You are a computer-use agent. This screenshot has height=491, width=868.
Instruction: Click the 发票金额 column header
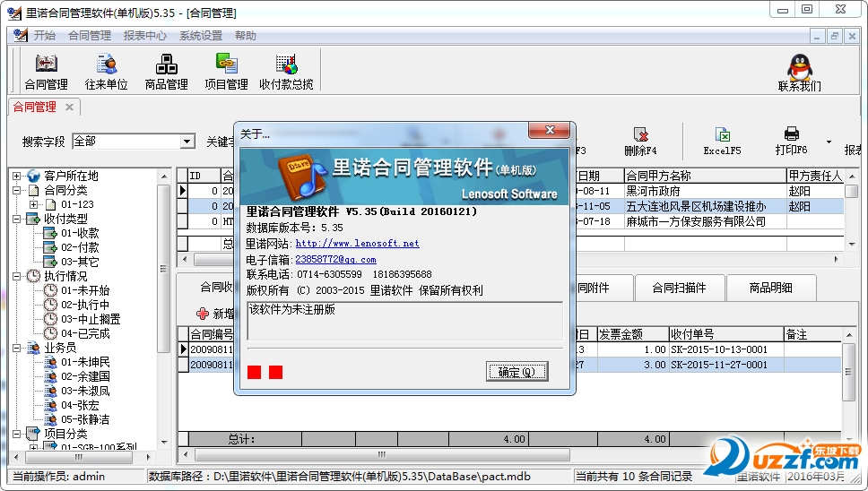[x=633, y=334]
